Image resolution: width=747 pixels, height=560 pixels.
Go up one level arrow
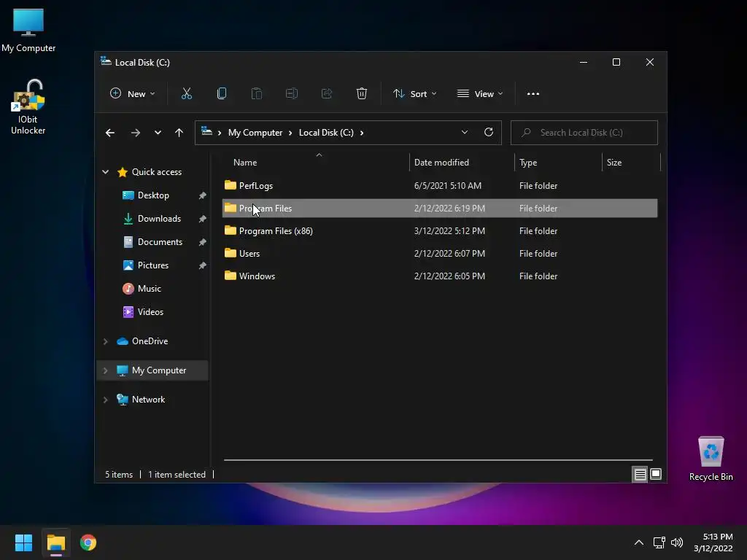coord(179,133)
